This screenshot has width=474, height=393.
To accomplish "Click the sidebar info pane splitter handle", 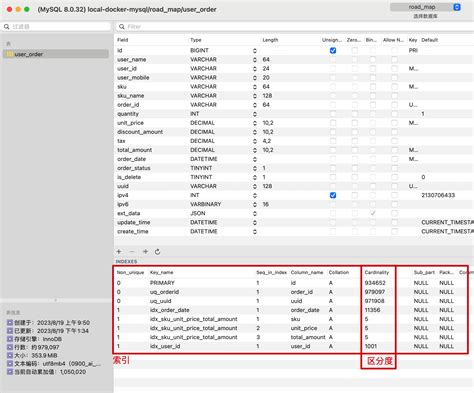I will [x=56, y=300].
